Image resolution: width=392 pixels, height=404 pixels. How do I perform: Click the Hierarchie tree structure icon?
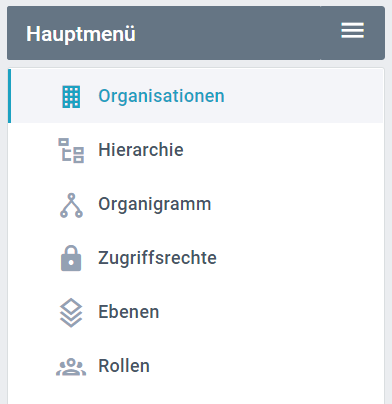click(x=71, y=150)
